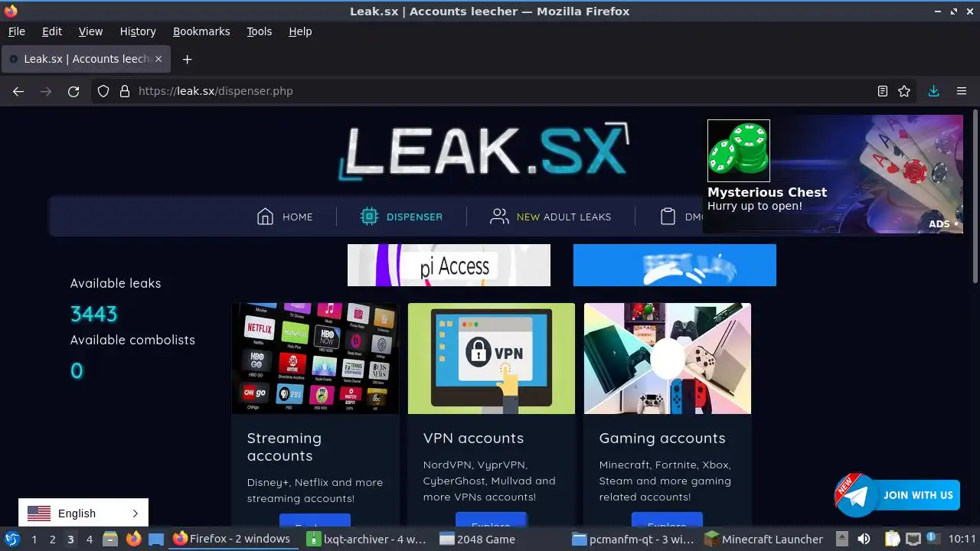980x551 pixels.
Task: Click the Mysterious Chest green chips image
Action: coord(739,151)
